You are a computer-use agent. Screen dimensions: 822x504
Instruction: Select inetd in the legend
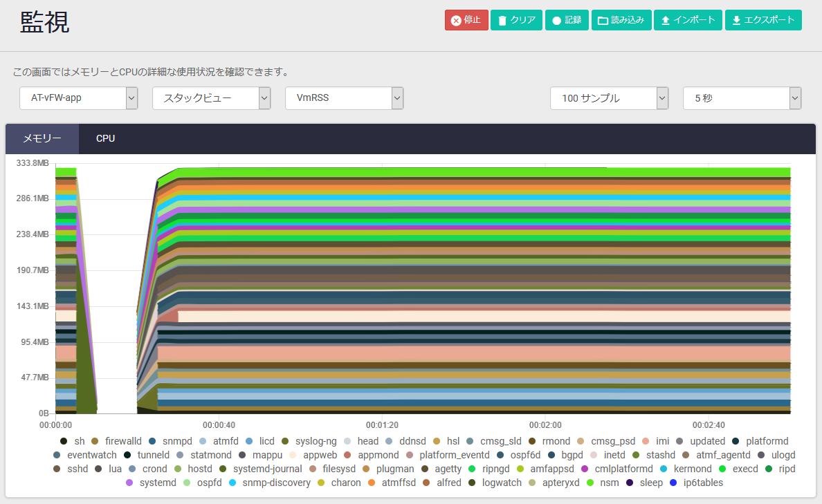point(608,455)
